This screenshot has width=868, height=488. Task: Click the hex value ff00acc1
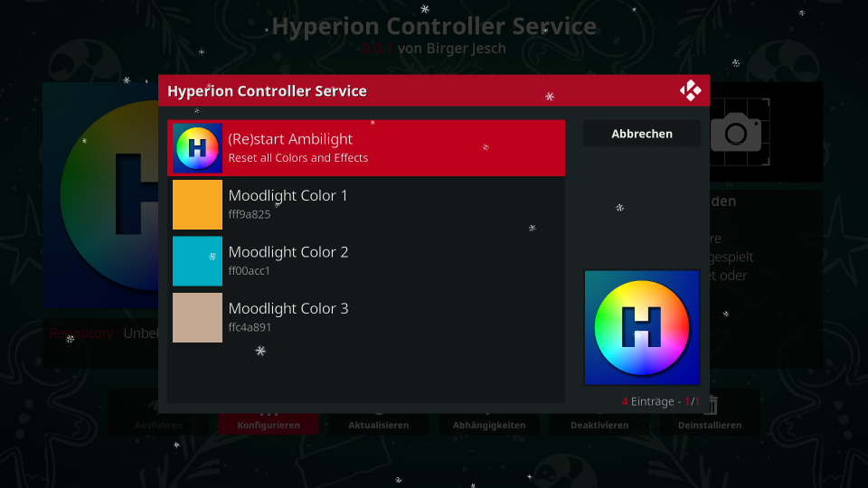coord(250,270)
